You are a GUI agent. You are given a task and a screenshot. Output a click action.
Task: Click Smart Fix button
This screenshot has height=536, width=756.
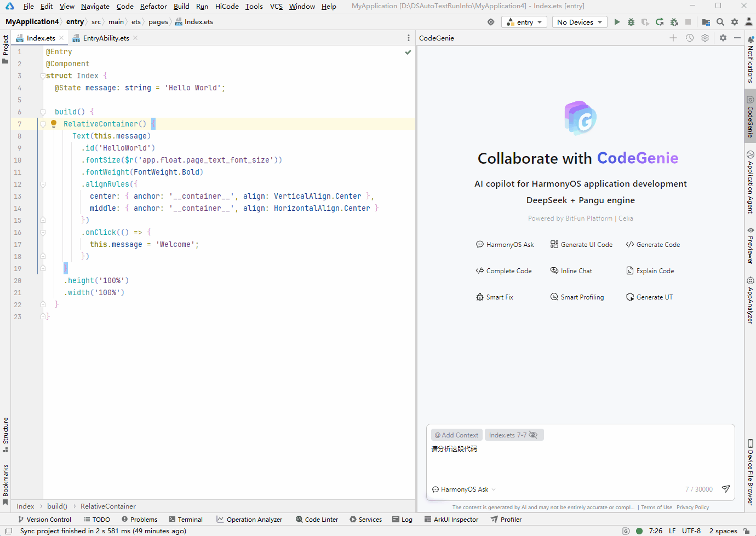(x=494, y=297)
